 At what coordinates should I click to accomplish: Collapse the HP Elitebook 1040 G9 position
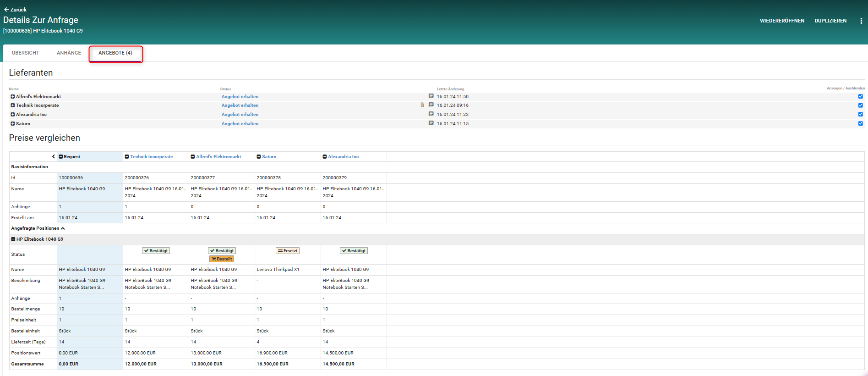[13, 239]
